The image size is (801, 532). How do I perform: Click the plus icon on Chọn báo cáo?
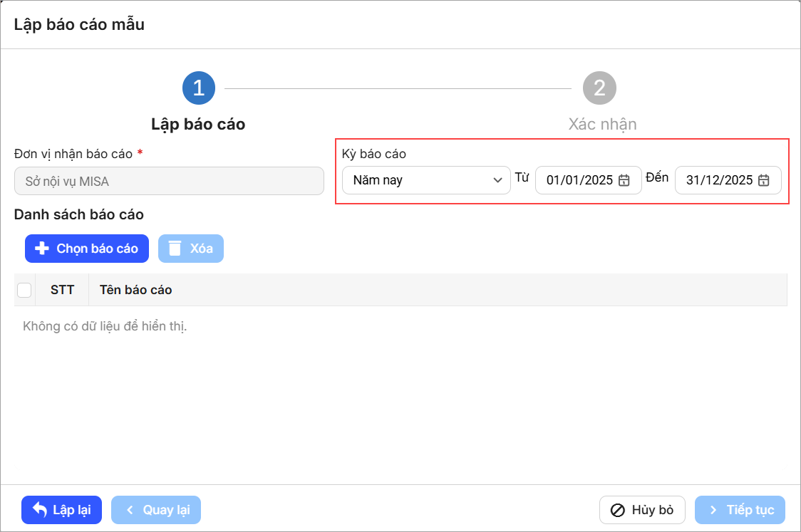pos(42,249)
